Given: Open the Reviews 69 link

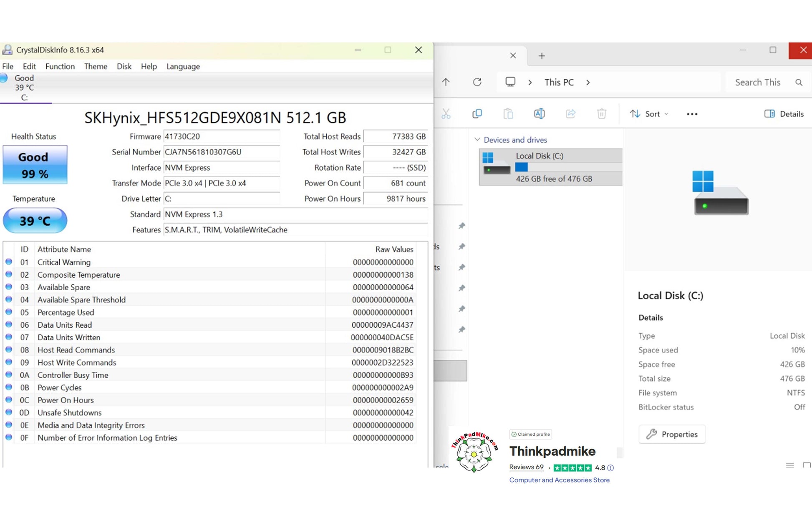Looking at the screenshot, I should click(526, 467).
